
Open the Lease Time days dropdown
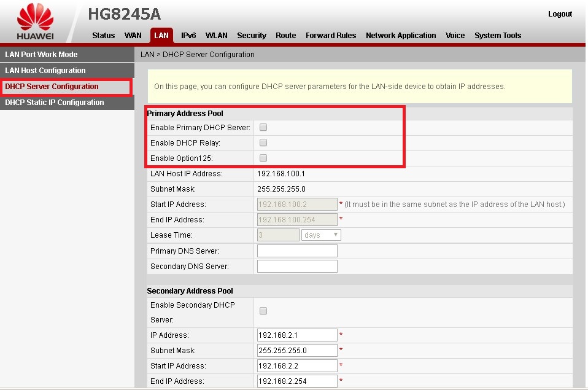click(x=321, y=235)
